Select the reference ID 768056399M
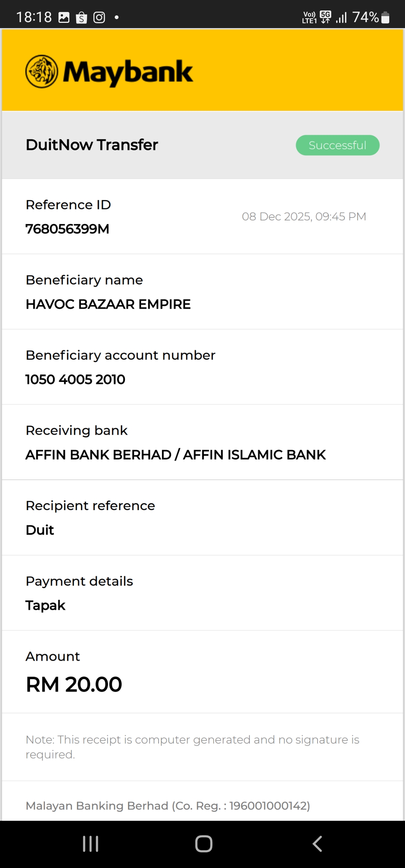The width and height of the screenshot is (405, 868). 67,229
